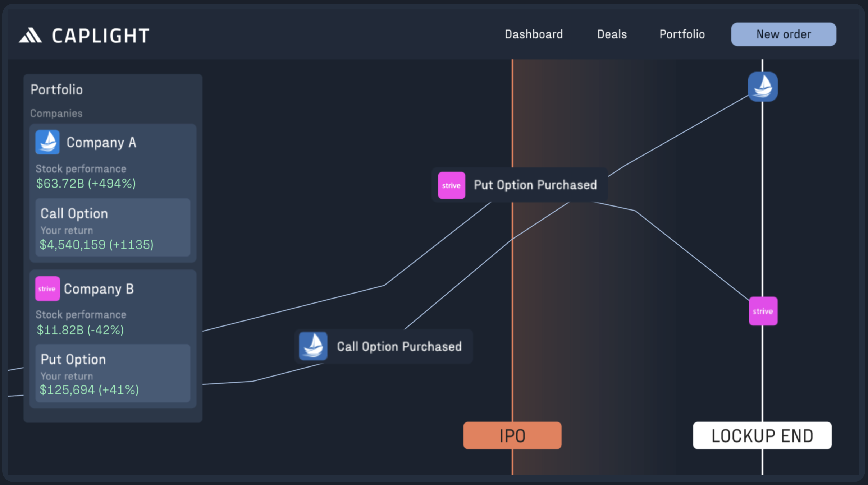Click the New order button
Screen dimensions: 868x485
click(784, 34)
